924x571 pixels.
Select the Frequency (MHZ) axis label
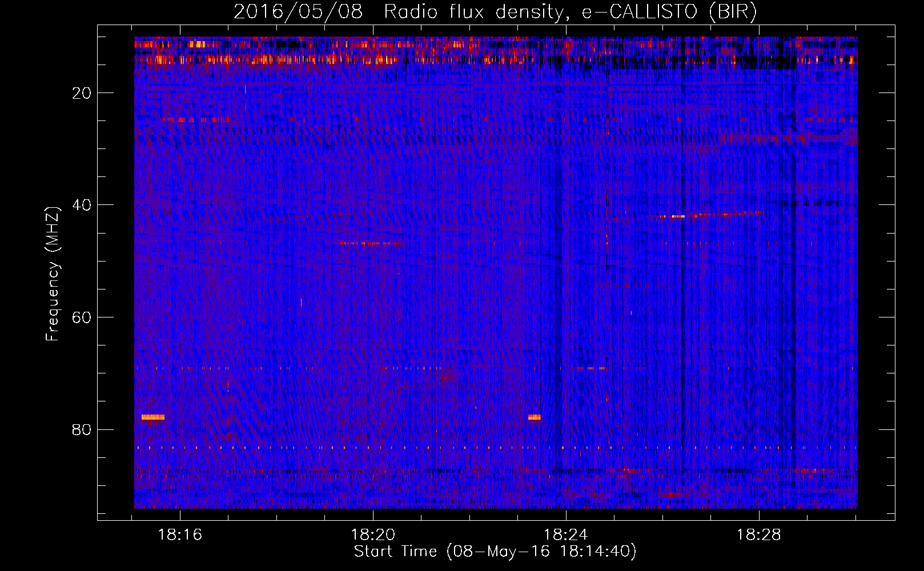coord(53,274)
